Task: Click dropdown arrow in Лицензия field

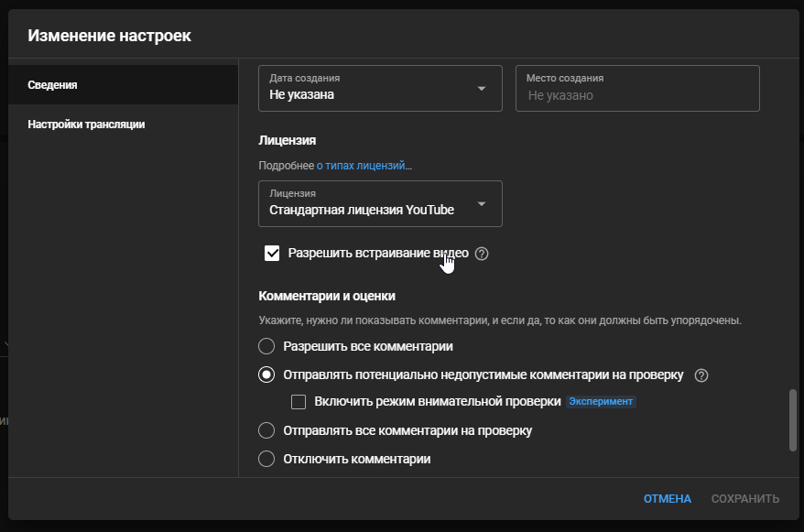Action: tap(482, 203)
